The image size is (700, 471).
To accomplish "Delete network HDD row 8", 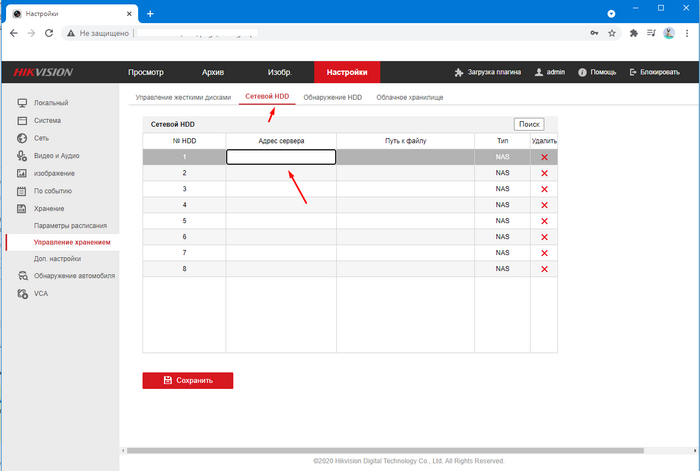I will pyautogui.click(x=544, y=269).
